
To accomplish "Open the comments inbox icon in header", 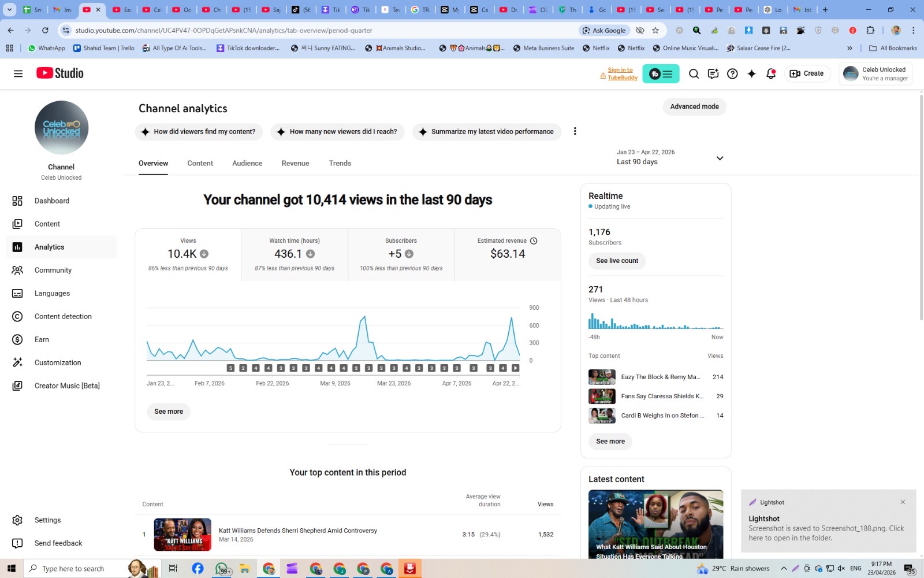I will coord(713,73).
